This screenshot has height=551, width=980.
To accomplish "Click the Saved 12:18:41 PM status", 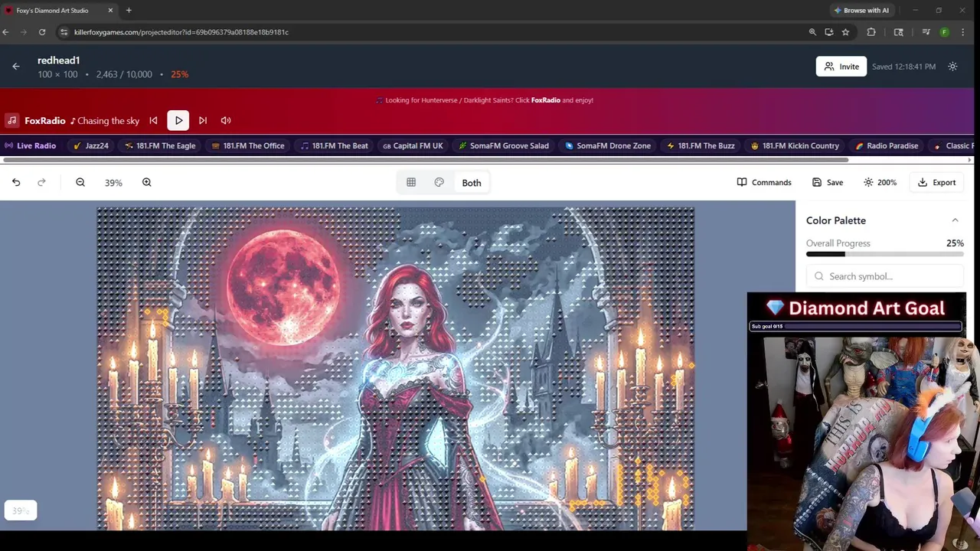I will (x=903, y=67).
